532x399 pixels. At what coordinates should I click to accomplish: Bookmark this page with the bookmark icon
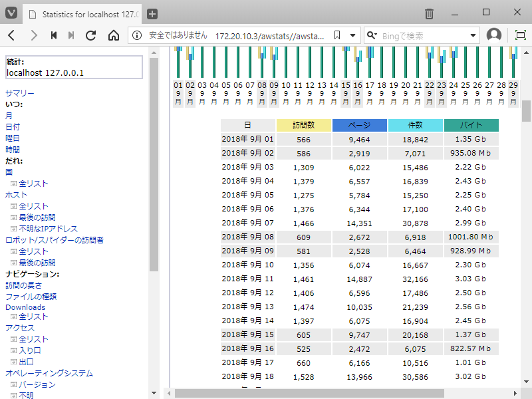coord(337,35)
